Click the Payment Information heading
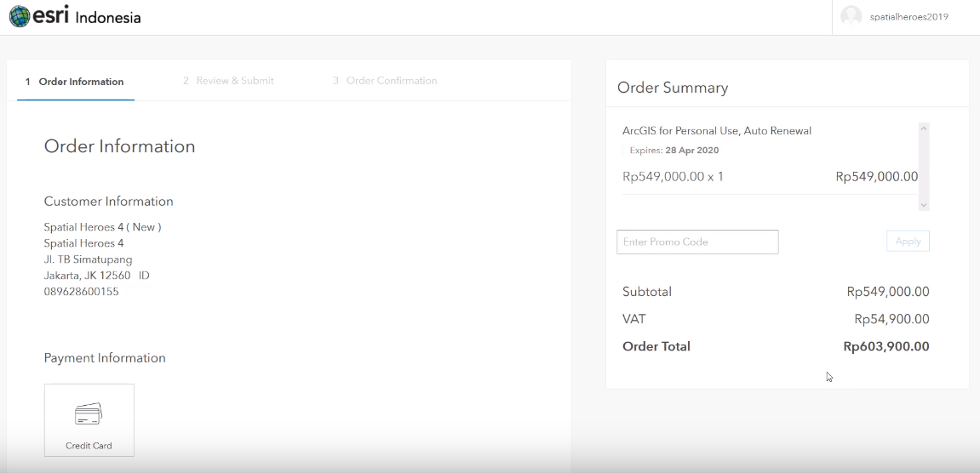The height and width of the screenshot is (473, 980). tap(105, 358)
